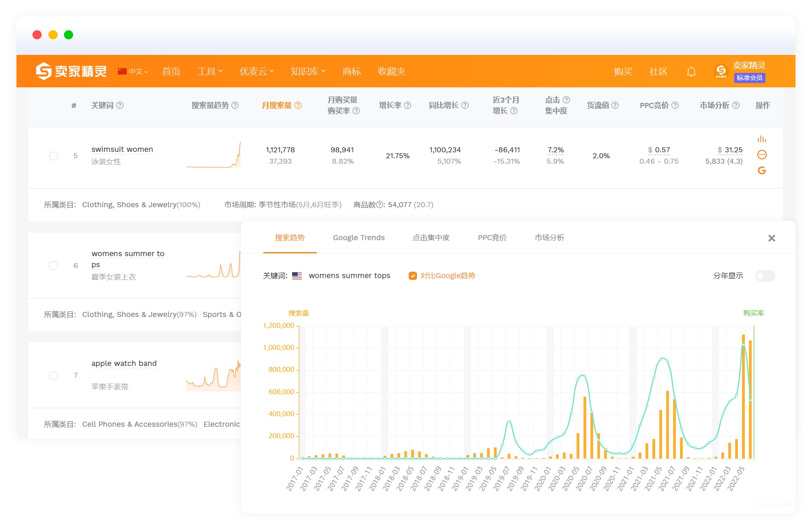Image resolution: width=812 pixels, height=526 pixels.
Task: Click the Clothing, Shoes & Jewelry(100%) category
Action: (x=141, y=205)
